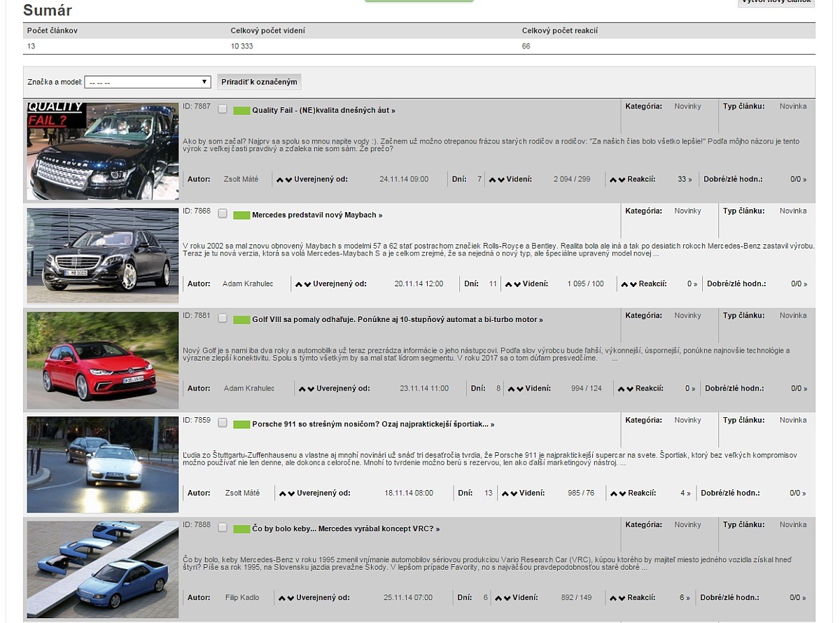840x623 pixels.
Task: Sort ascending by Reakcií in Maybach article row
Action: [x=625, y=285]
